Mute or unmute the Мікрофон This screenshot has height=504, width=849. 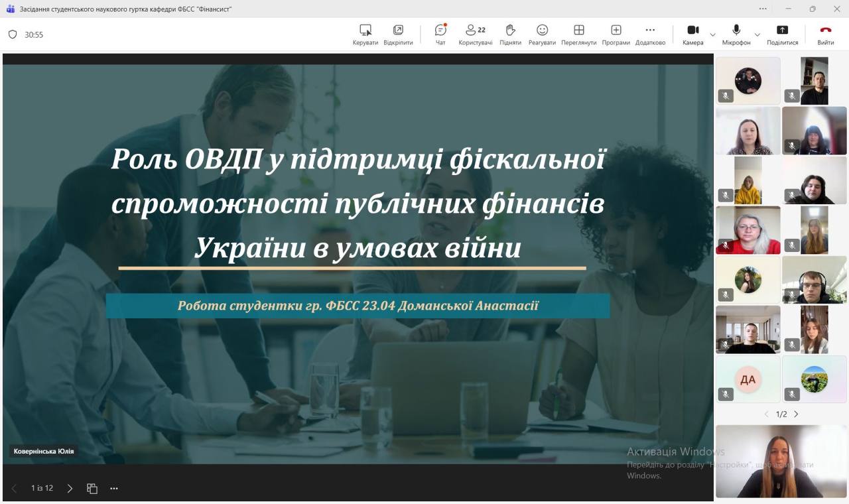click(736, 34)
